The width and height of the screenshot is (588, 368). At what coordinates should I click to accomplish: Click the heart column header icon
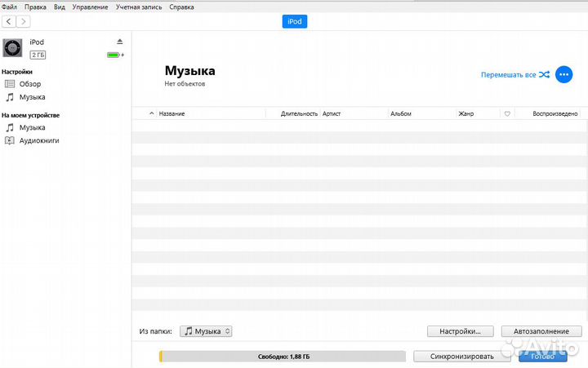[507, 114]
